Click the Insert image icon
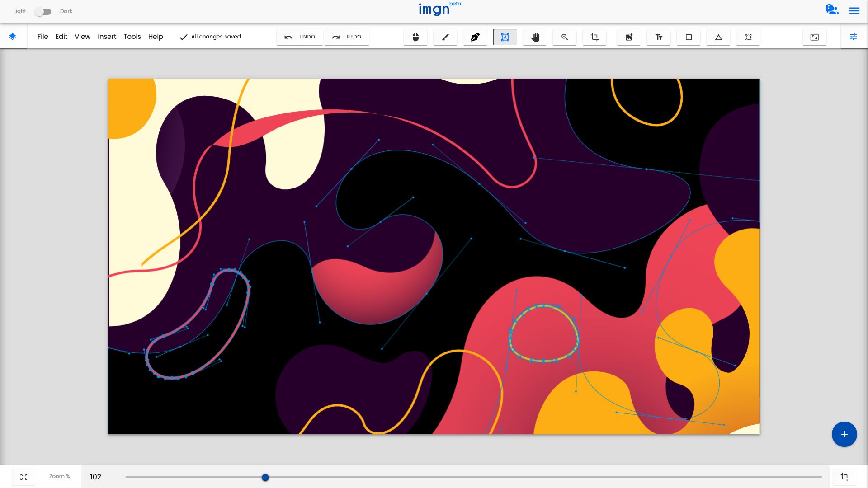Screen dimensions: 868x488 click(x=629, y=37)
